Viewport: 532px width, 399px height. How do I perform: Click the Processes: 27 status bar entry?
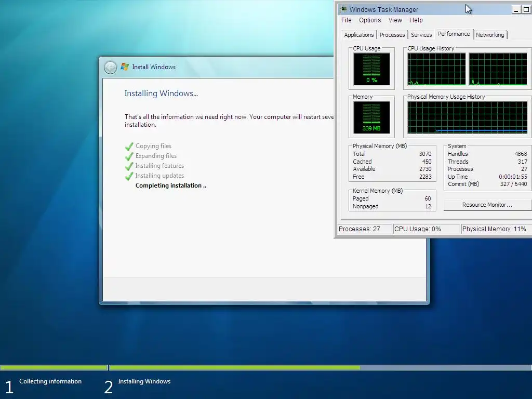(x=364, y=229)
